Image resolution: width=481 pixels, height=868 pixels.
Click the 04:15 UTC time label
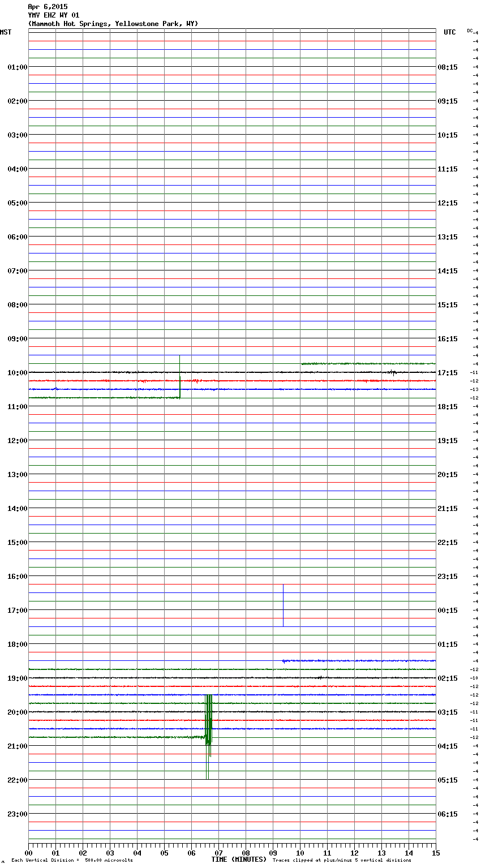click(448, 746)
